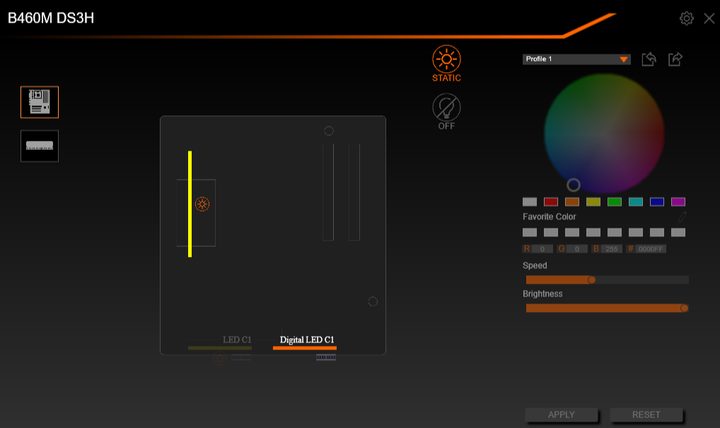
Task: Click the RESET button
Action: coord(646,415)
